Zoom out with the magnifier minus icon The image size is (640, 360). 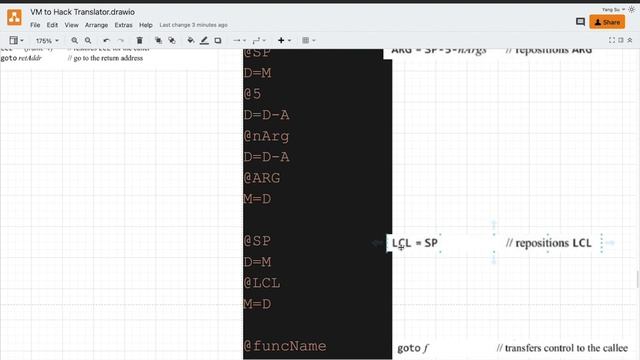click(88, 40)
